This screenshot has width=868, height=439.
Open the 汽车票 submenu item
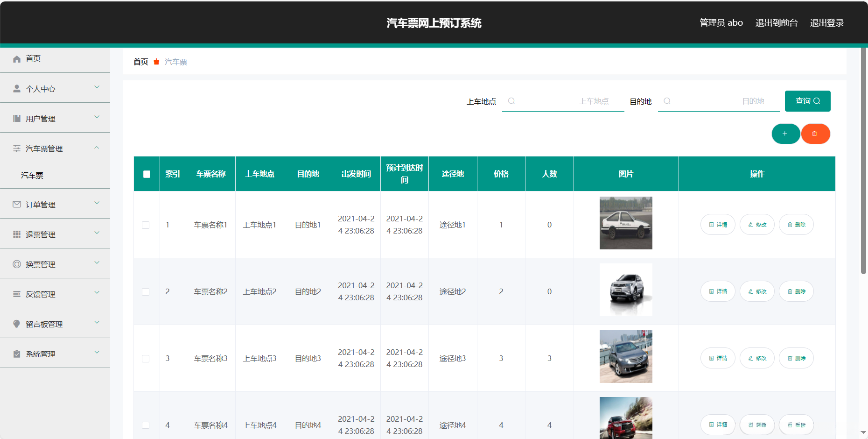(32, 176)
